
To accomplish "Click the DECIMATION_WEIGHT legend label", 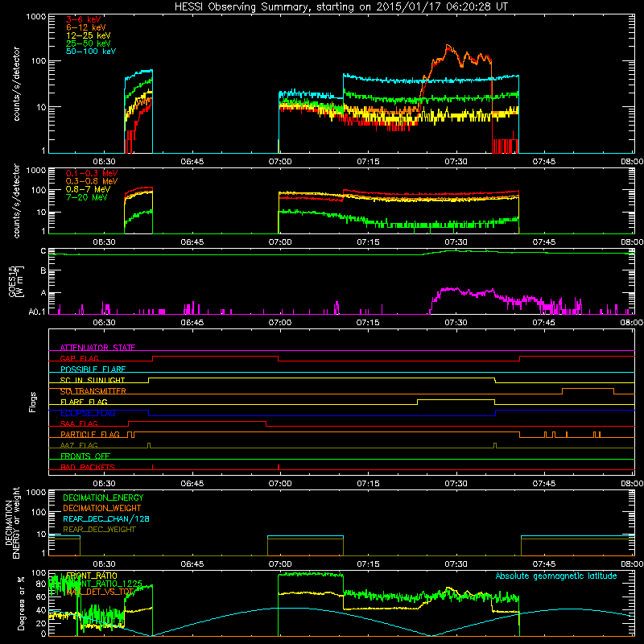I will click(x=102, y=508).
